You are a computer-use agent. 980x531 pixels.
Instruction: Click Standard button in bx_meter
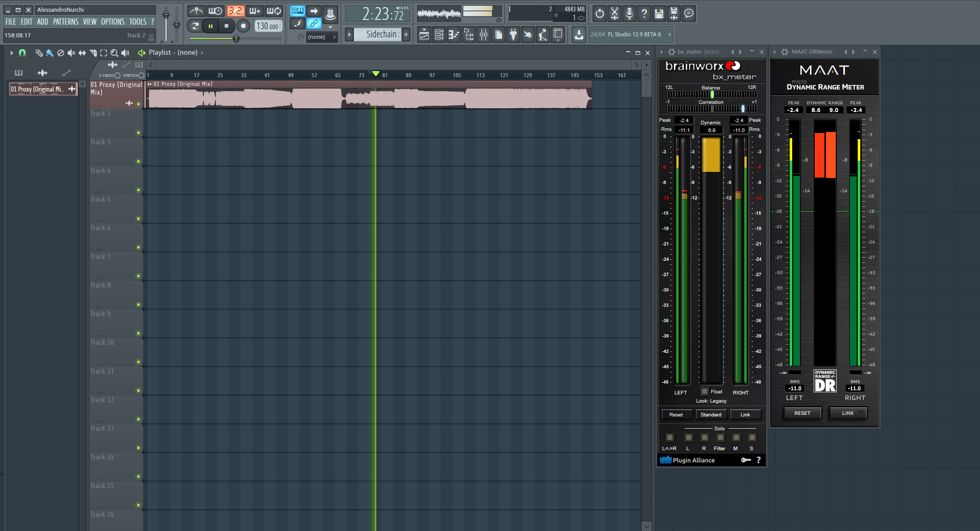(711, 414)
